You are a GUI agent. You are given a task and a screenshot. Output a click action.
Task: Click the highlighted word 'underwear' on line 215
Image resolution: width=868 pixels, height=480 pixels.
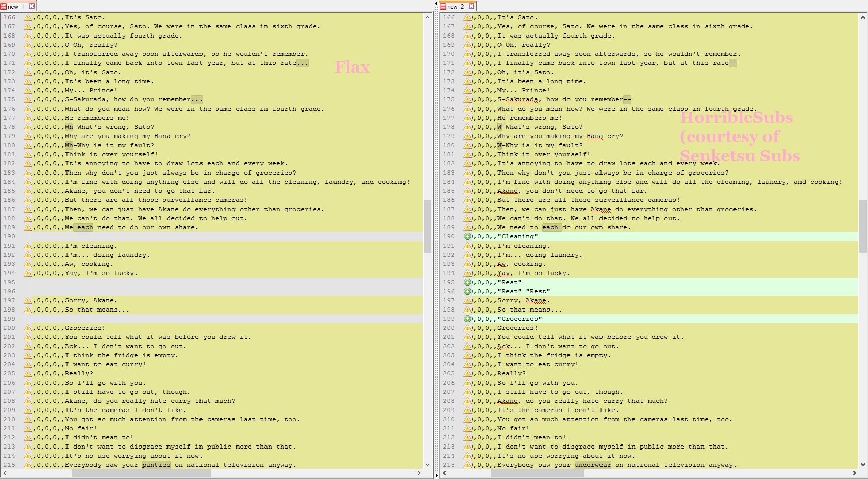593,465
